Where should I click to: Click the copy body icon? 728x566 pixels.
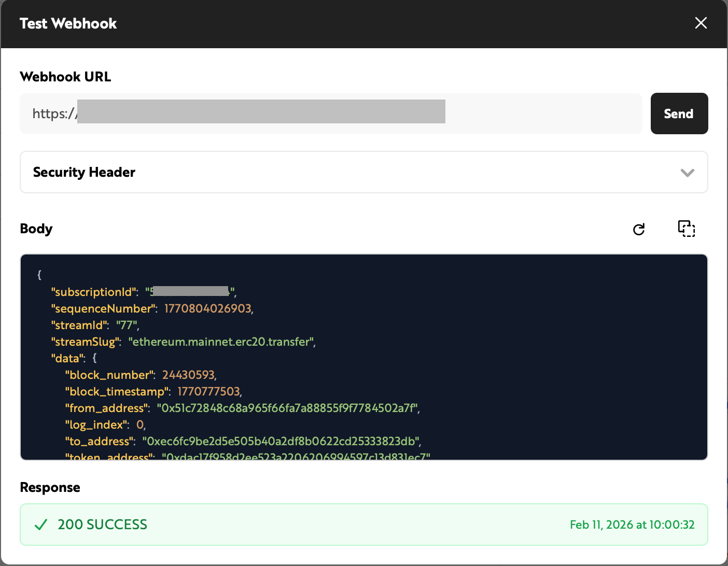(687, 229)
